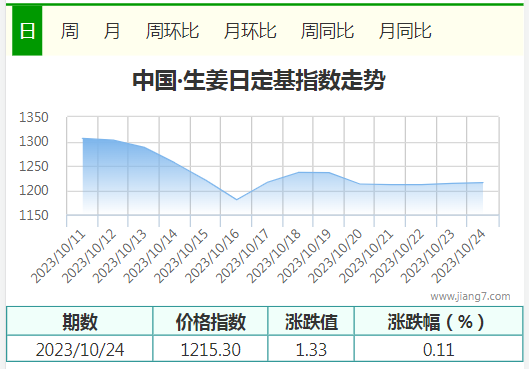Click the chart title 中国·生姜日定基指数走势
The width and height of the screenshot is (529, 369).
pos(259,80)
